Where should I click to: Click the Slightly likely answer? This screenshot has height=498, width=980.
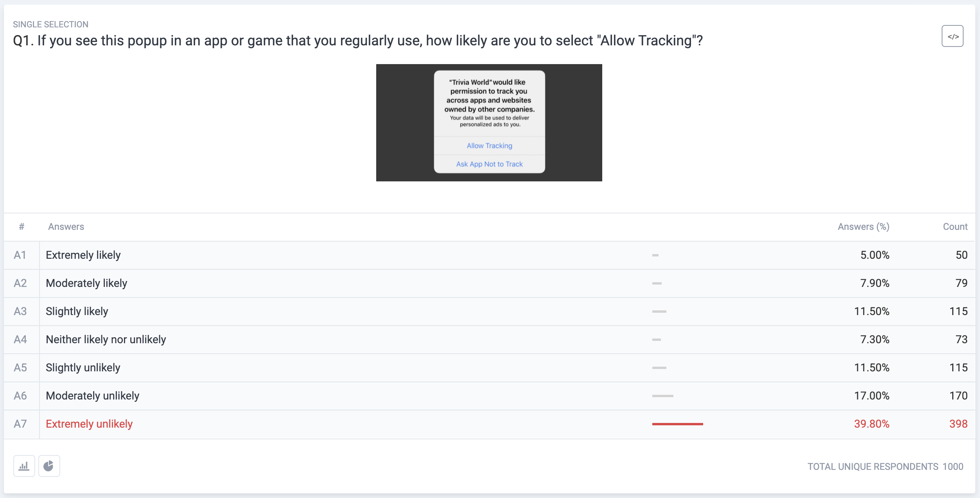(x=77, y=312)
